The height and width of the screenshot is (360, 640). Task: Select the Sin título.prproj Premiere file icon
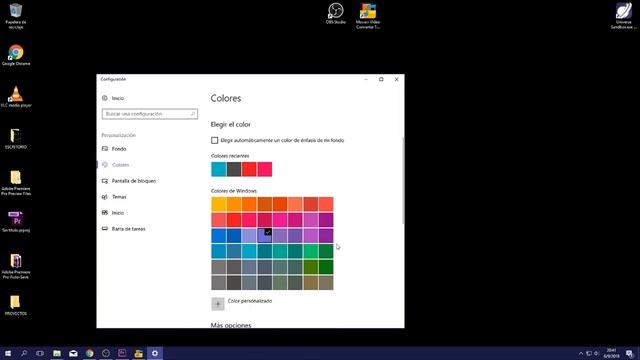[x=16, y=222]
